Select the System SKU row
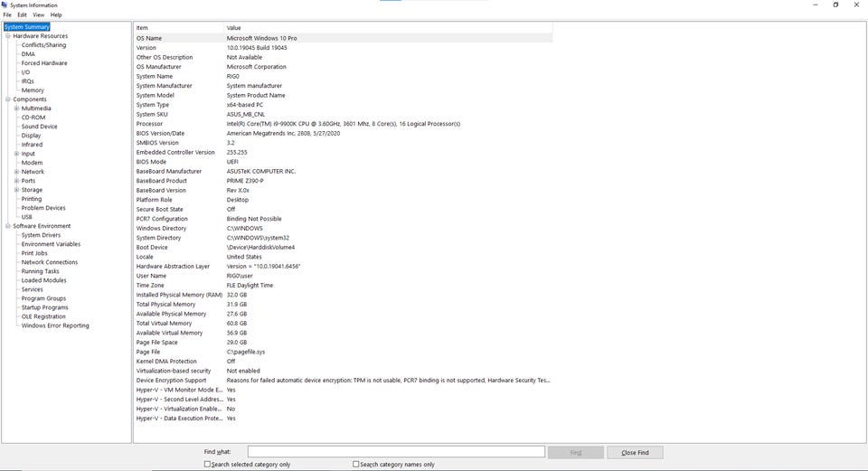This screenshot has width=868, height=471. coord(344,115)
